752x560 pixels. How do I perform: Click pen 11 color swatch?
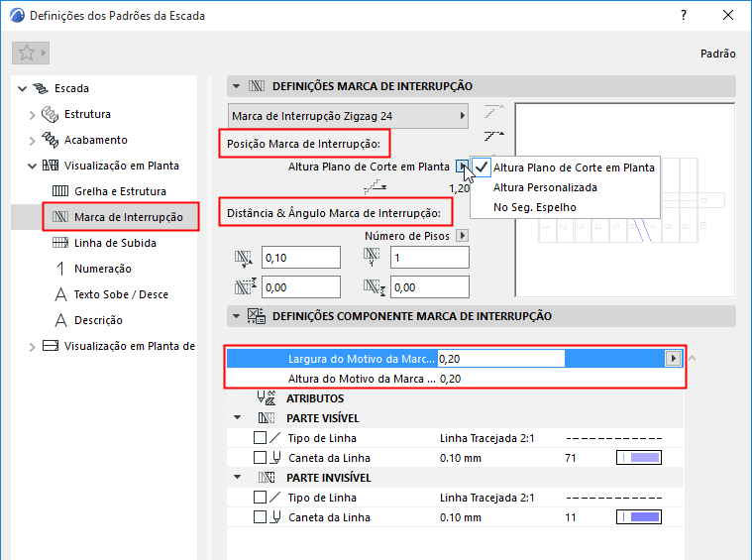coord(639,517)
